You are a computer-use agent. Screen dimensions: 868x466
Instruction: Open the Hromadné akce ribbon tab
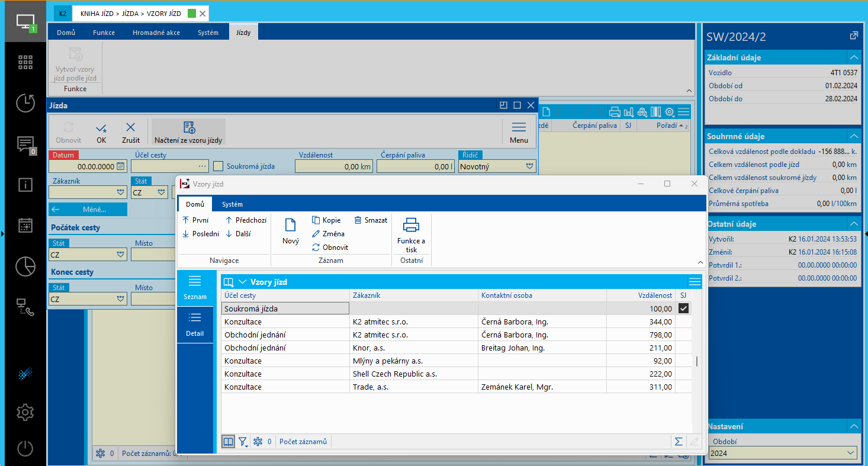[x=156, y=33]
